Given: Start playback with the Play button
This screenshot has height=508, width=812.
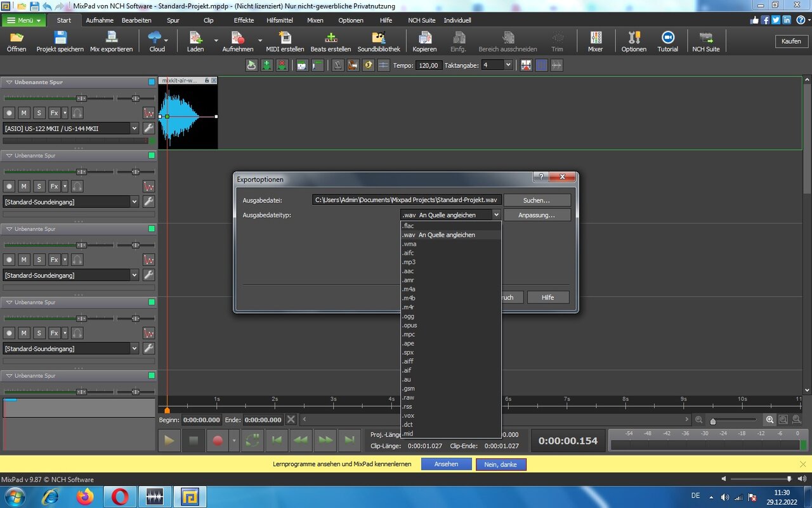Looking at the screenshot, I should [169, 440].
